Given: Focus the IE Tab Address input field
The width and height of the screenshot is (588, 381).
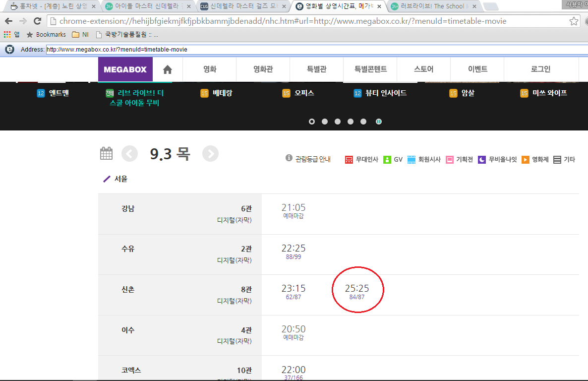Looking at the screenshot, I should point(316,50).
